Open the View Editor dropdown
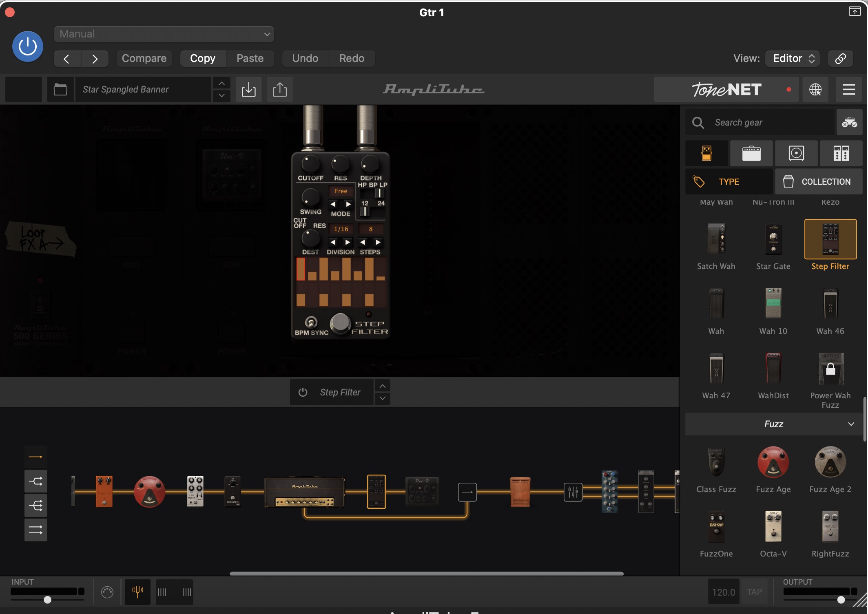This screenshot has height=614, width=868. coord(793,59)
